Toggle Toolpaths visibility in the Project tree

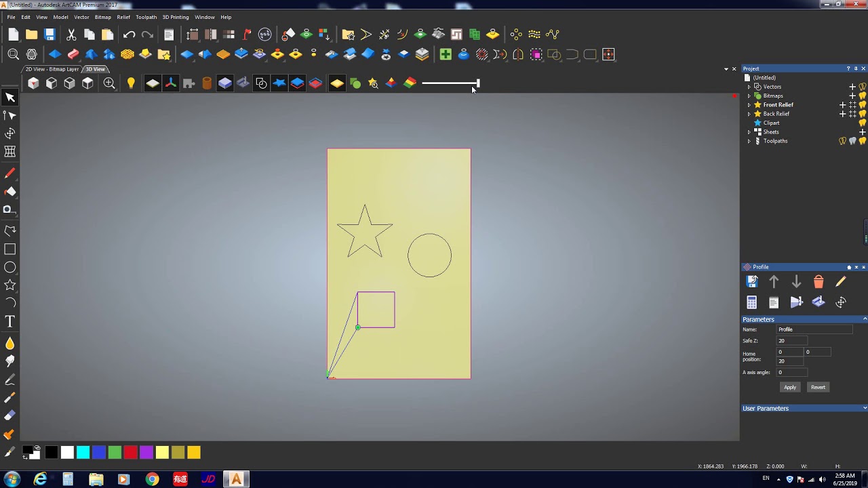[x=861, y=141]
